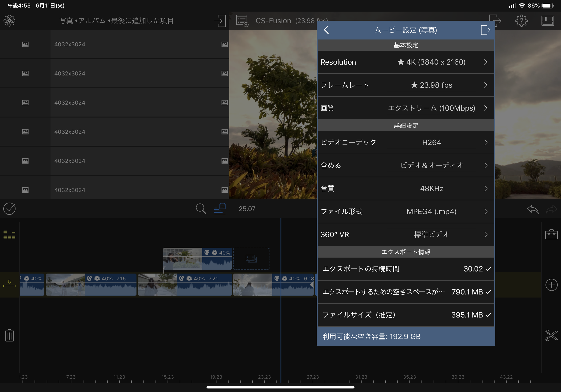
Task: Tap the undo arrow
Action: tap(533, 209)
